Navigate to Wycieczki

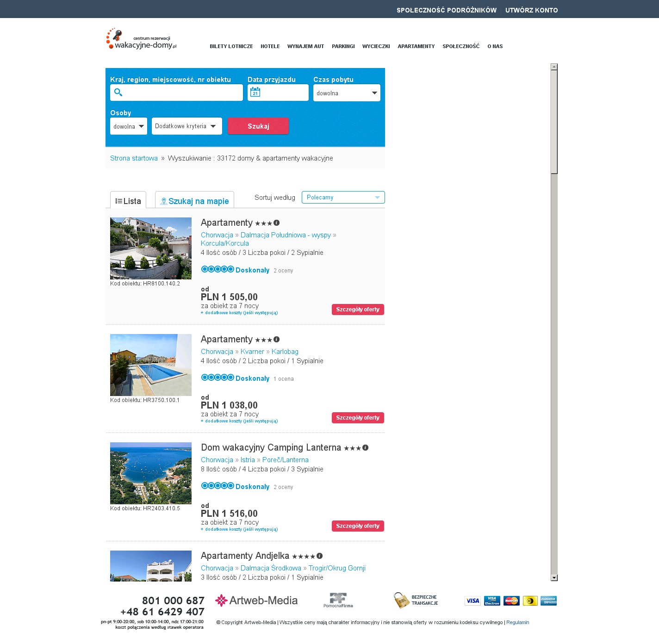pos(376,46)
